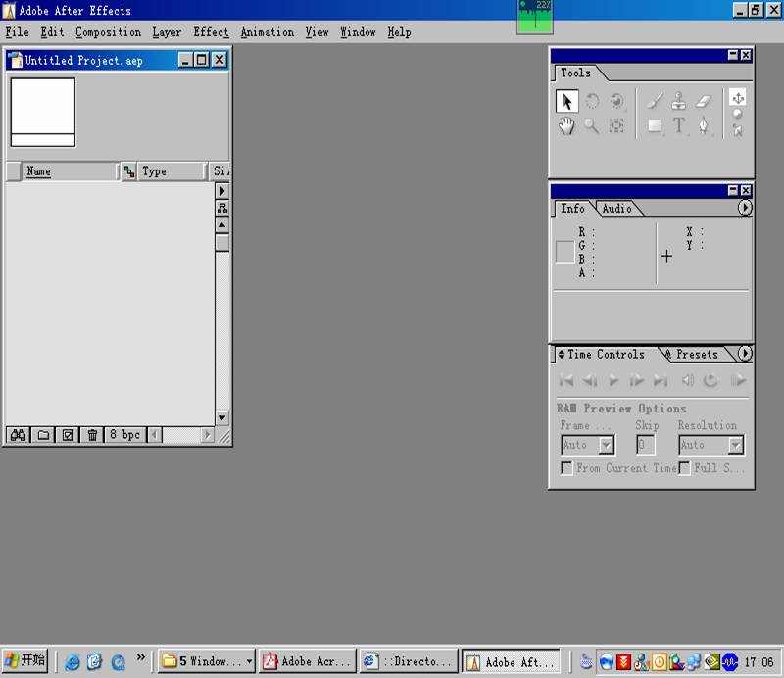Click Project window scroll up arrow
This screenshot has height=678, width=784.
coord(222,225)
